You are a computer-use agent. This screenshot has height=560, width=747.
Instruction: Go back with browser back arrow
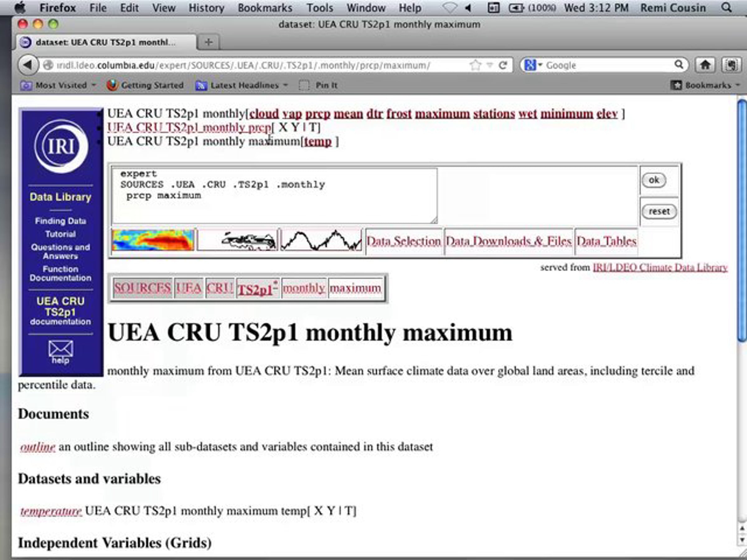(x=28, y=65)
